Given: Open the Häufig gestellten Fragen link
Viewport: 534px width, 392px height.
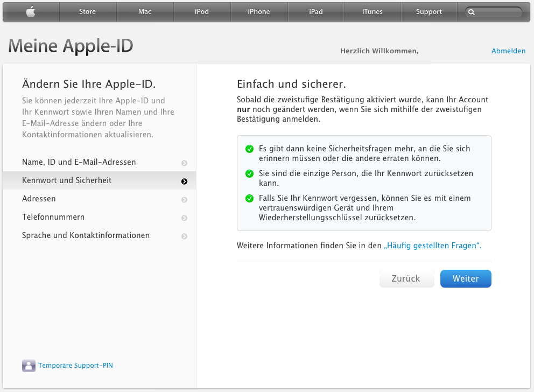Looking at the screenshot, I should [432, 246].
